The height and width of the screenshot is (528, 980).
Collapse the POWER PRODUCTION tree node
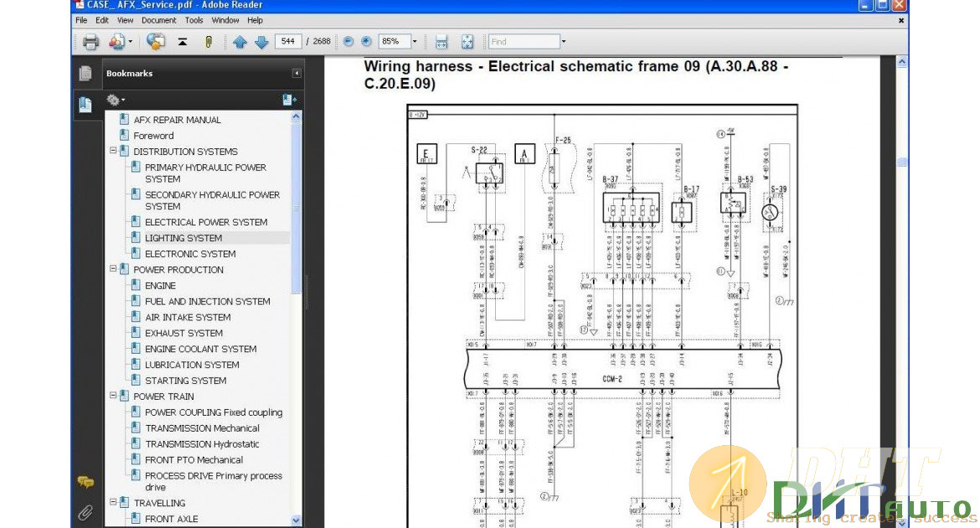113,269
